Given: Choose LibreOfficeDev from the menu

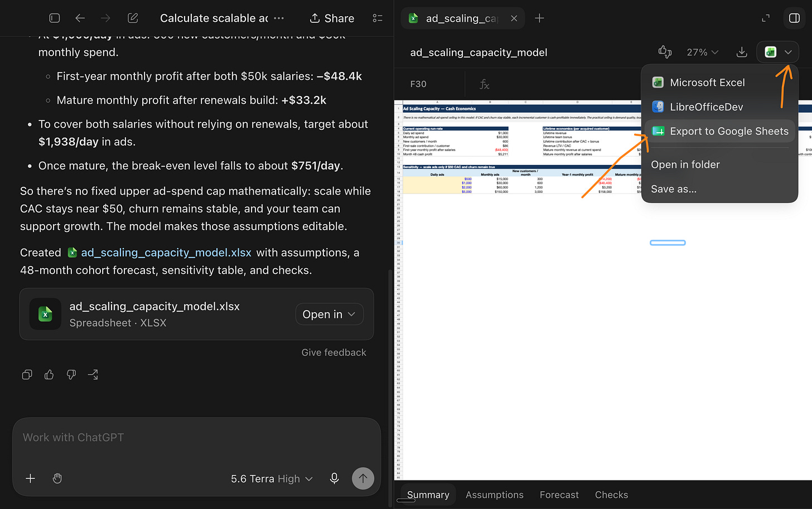Looking at the screenshot, I should (x=719, y=107).
